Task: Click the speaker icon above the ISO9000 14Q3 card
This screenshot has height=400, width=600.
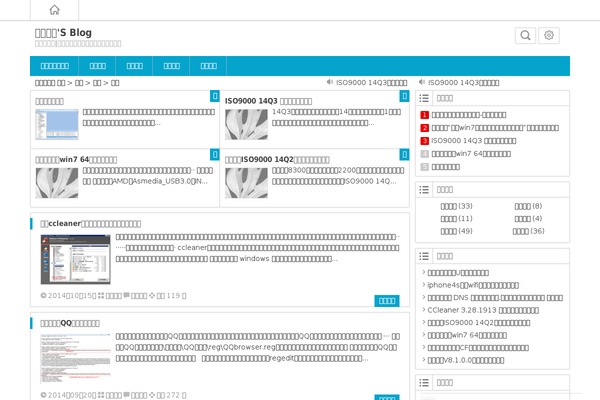Action: pyautogui.click(x=330, y=82)
